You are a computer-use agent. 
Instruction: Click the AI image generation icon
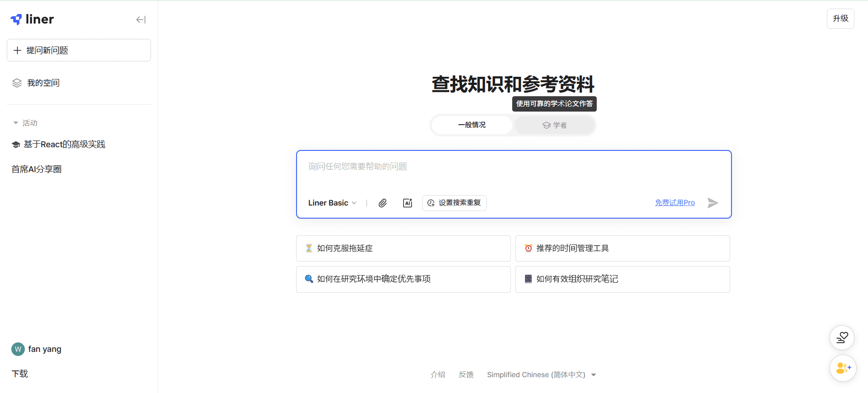[408, 203]
